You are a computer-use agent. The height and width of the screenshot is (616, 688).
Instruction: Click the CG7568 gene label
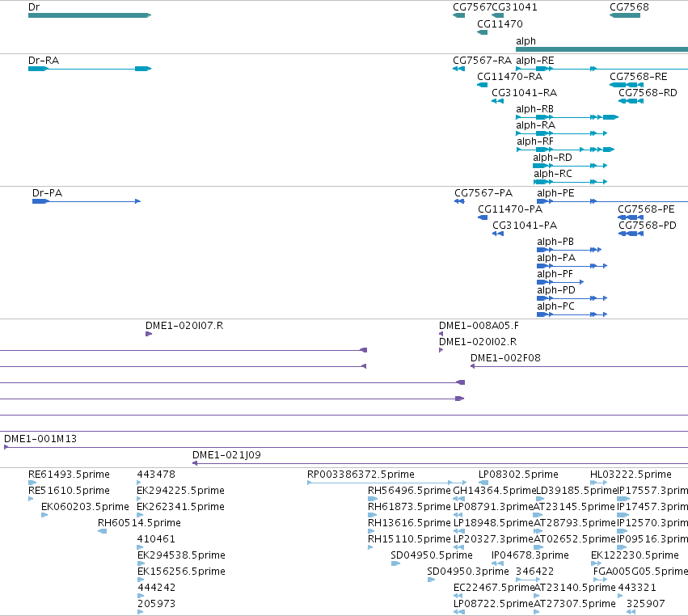pyautogui.click(x=629, y=7)
